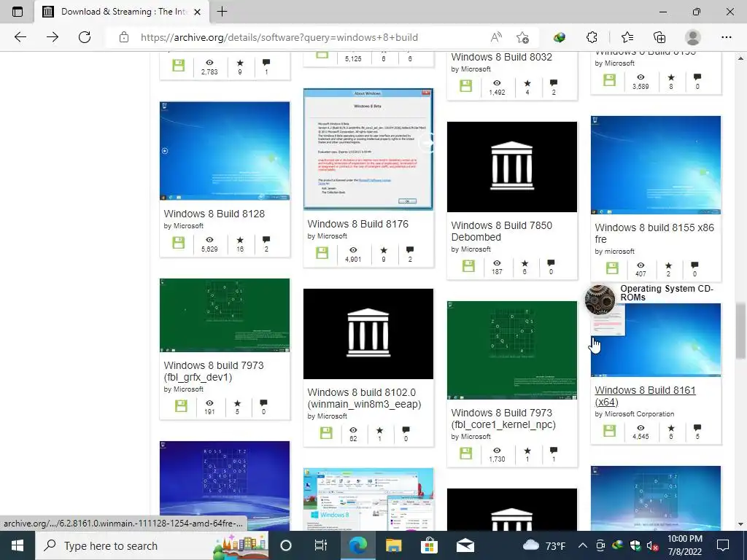
Task: Open Read aloud in address bar
Action: (496, 37)
